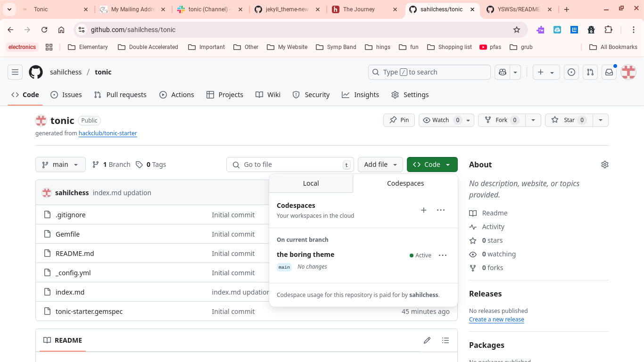644x362 pixels.
Task: Fork the repository
Action: (502, 120)
